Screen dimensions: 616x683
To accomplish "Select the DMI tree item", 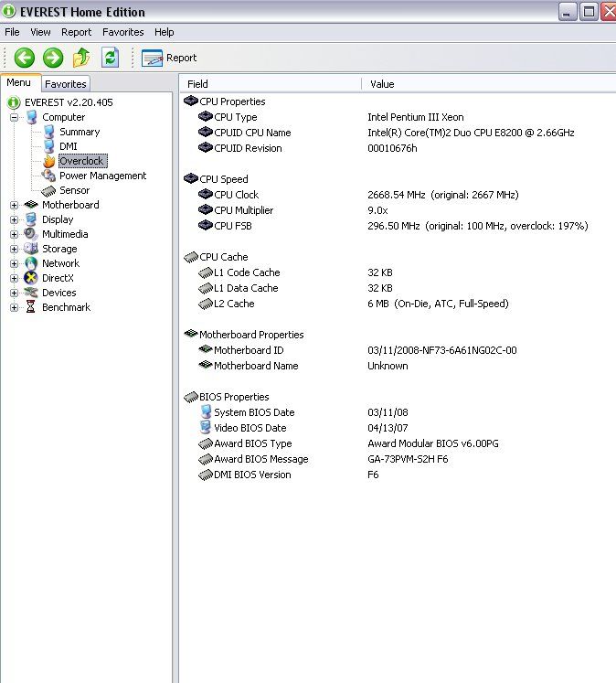I will point(69,146).
